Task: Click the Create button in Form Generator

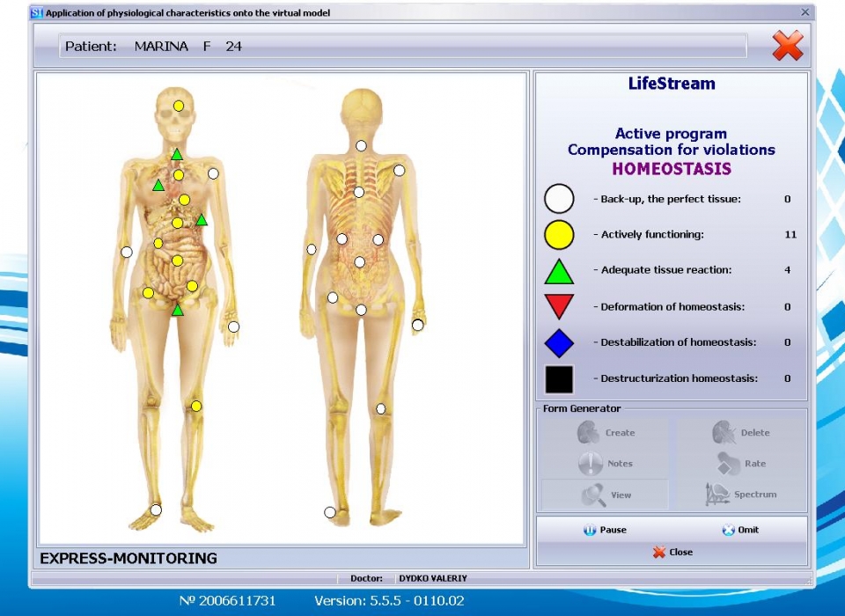Action: 606,433
